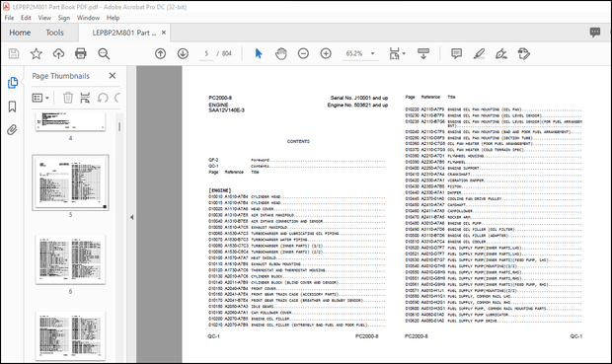
Task: Click the page number input field
Action: (x=206, y=53)
